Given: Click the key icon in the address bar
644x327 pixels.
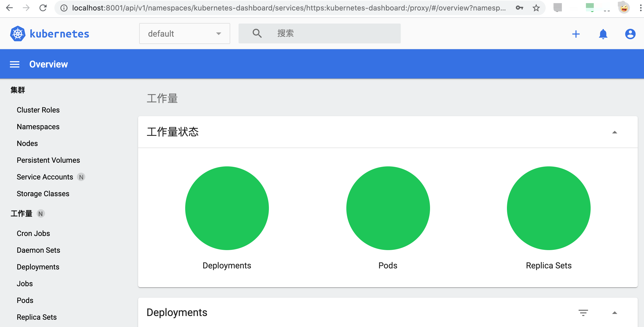Looking at the screenshot, I should (519, 8).
